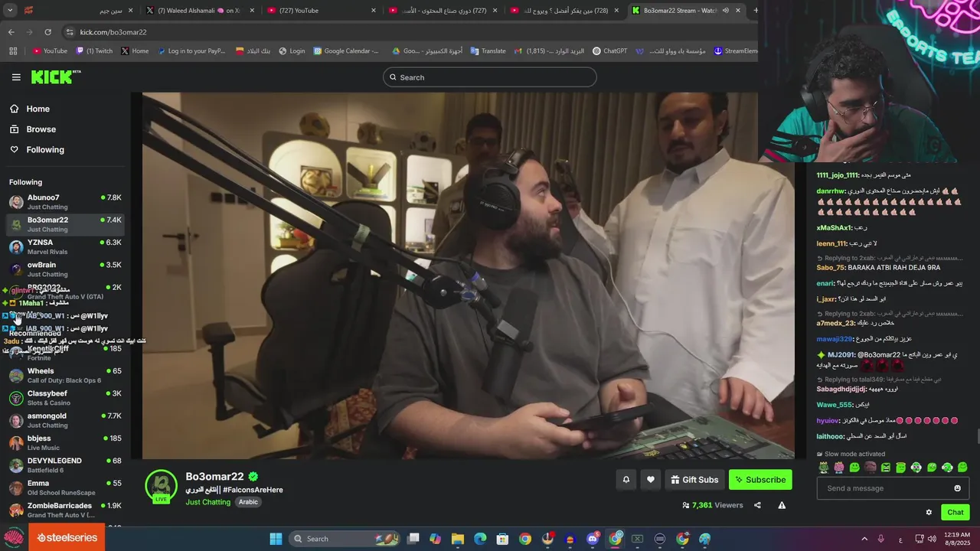The width and height of the screenshot is (980, 551).
Task: Follow channel with the heart icon
Action: [x=651, y=480]
